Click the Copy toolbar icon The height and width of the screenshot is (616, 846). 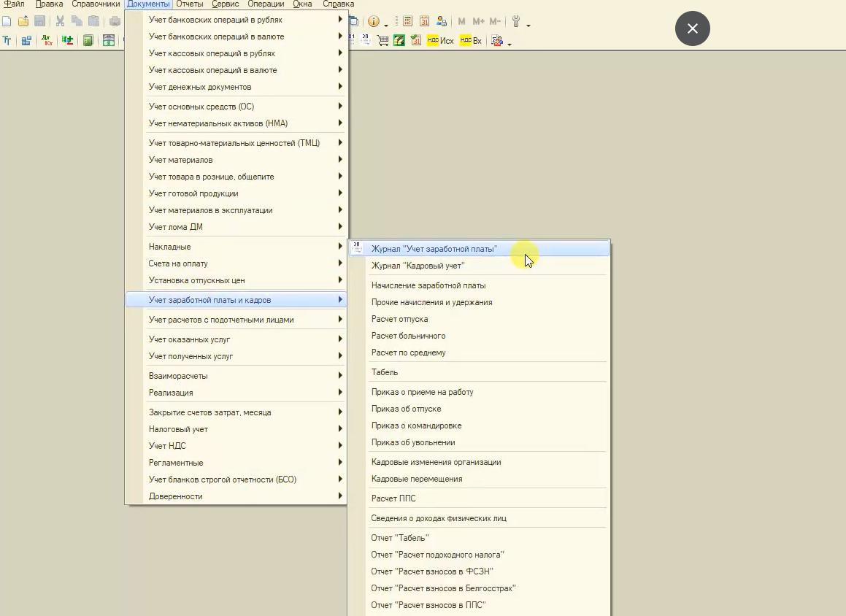(77, 22)
